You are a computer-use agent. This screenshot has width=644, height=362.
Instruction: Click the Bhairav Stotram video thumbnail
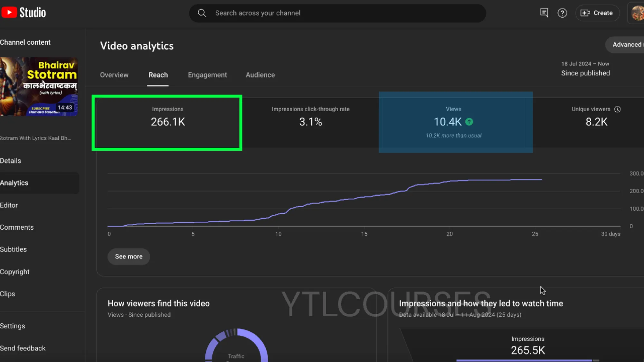[x=39, y=87]
